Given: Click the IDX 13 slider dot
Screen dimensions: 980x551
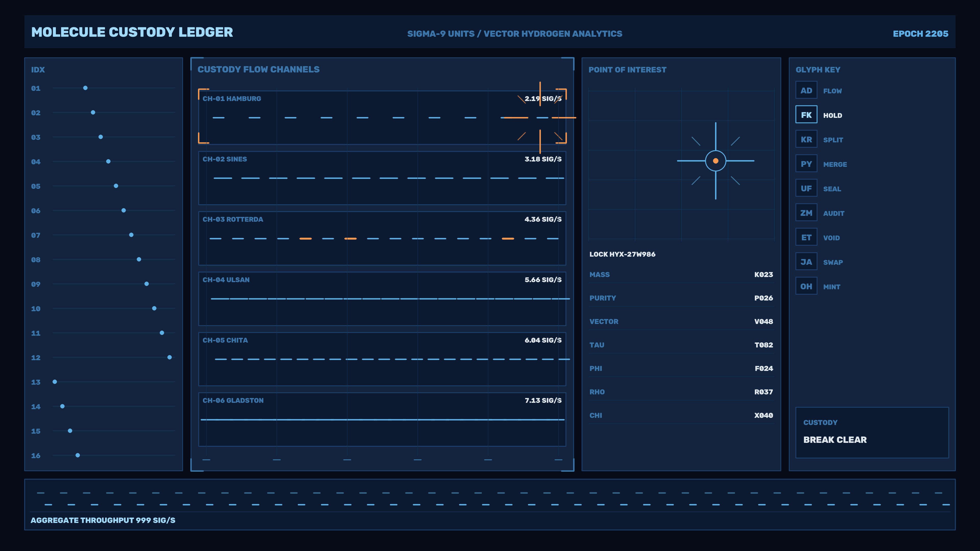Looking at the screenshot, I should pos(55,382).
